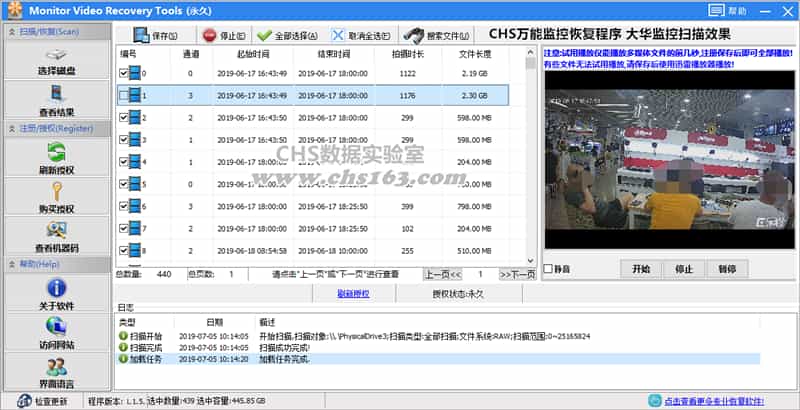The image size is (800, 410).
Task: Enable the 静音 mute checkbox
Action: click(x=548, y=269)
